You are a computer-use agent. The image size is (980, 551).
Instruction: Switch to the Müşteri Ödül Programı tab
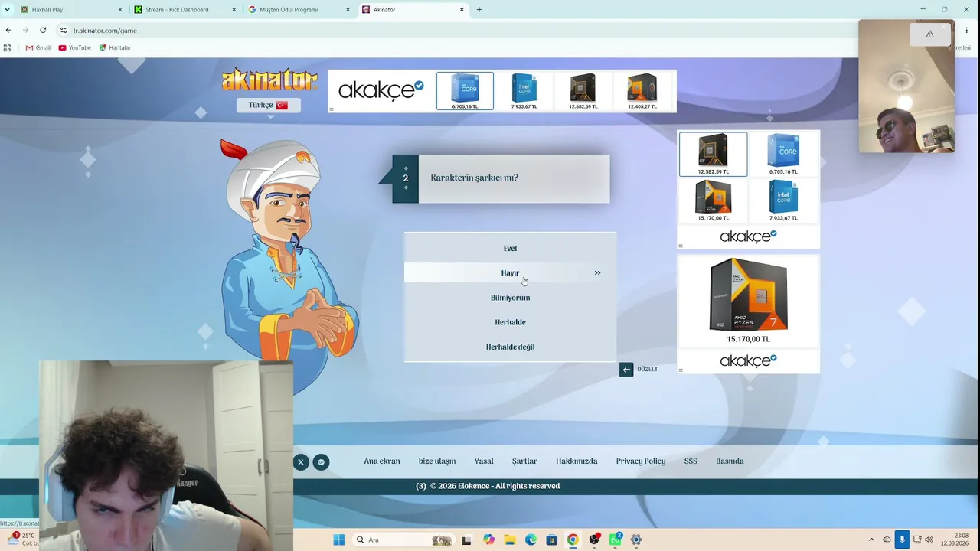(x=300, y=10)
